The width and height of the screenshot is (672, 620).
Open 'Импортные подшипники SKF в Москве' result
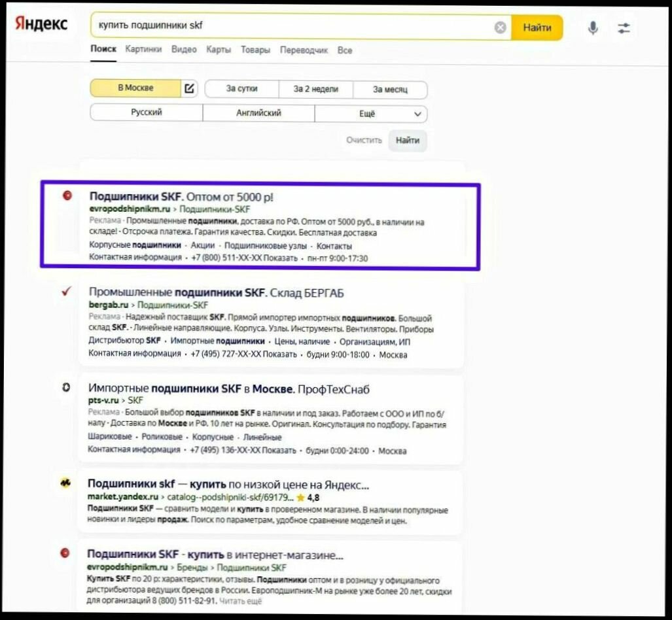pos(229,388)
